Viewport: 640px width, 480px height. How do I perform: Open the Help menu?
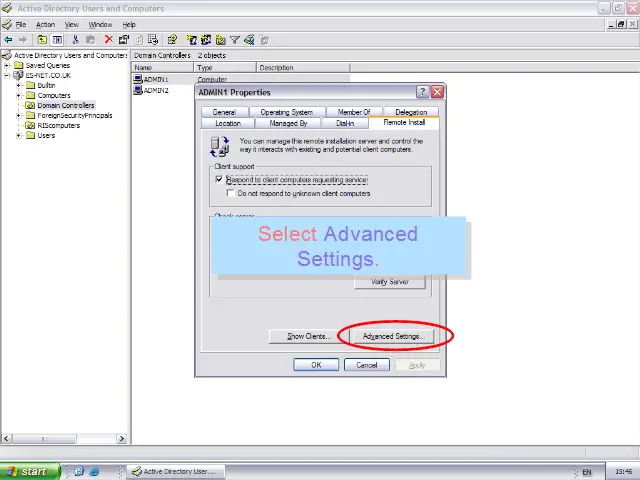[x=129, y=24]
